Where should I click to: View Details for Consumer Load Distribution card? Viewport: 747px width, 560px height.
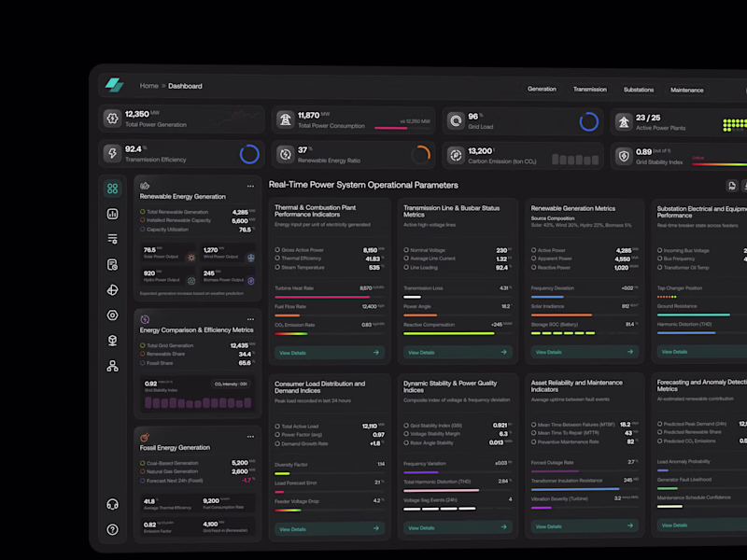[330, 528]
